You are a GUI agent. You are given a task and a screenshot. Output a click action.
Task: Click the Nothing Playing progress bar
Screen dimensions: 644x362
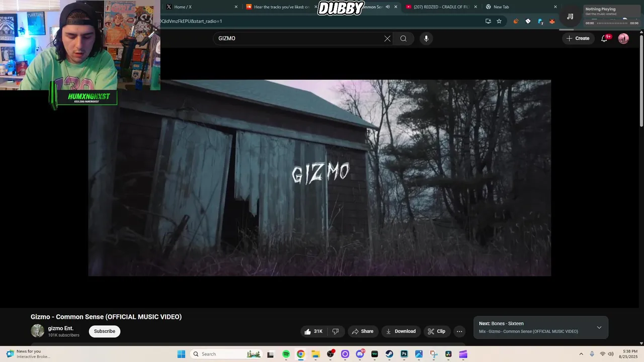(612, 23)
